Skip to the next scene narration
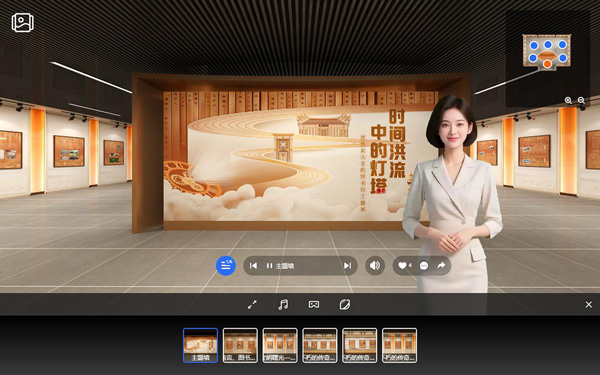600x375 pixels. click(347, 266)
